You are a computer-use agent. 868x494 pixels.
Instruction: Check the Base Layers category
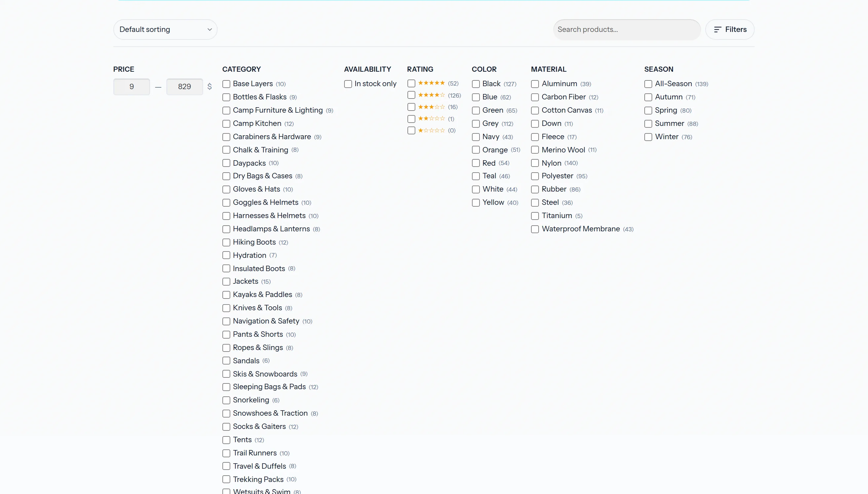[226, 84]
